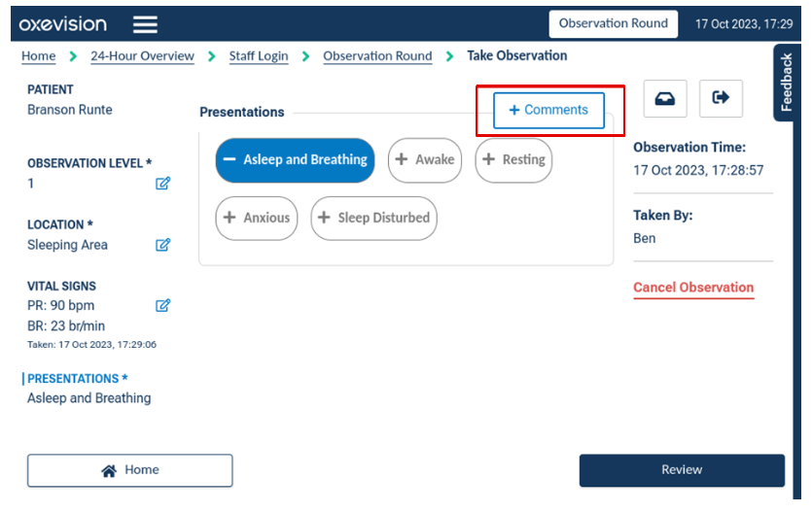Open the Feedback side tab
Viewport: 812px width, 513px height.
point(786,83)
